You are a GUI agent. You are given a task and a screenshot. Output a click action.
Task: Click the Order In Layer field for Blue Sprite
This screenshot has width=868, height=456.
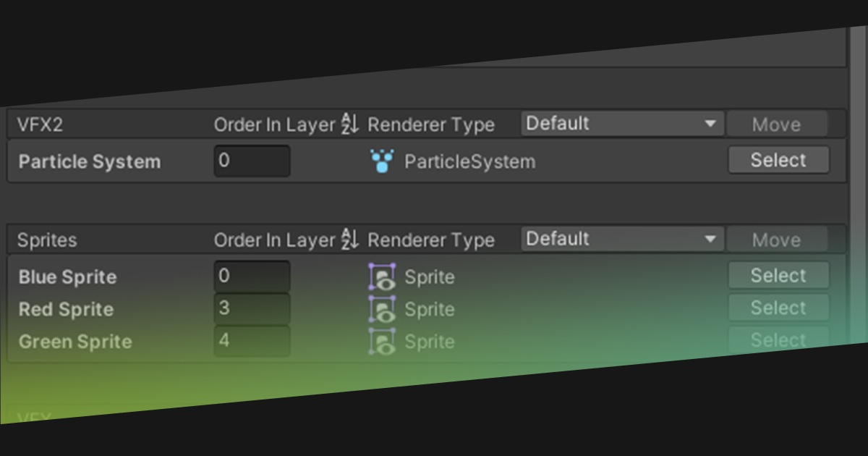pos(252,275)
